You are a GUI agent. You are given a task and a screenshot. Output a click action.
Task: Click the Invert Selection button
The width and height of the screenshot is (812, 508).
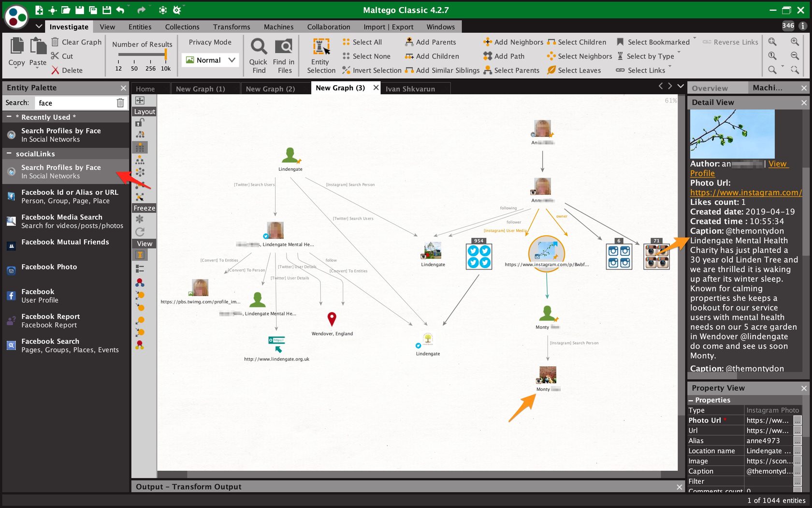click(372, 70)
